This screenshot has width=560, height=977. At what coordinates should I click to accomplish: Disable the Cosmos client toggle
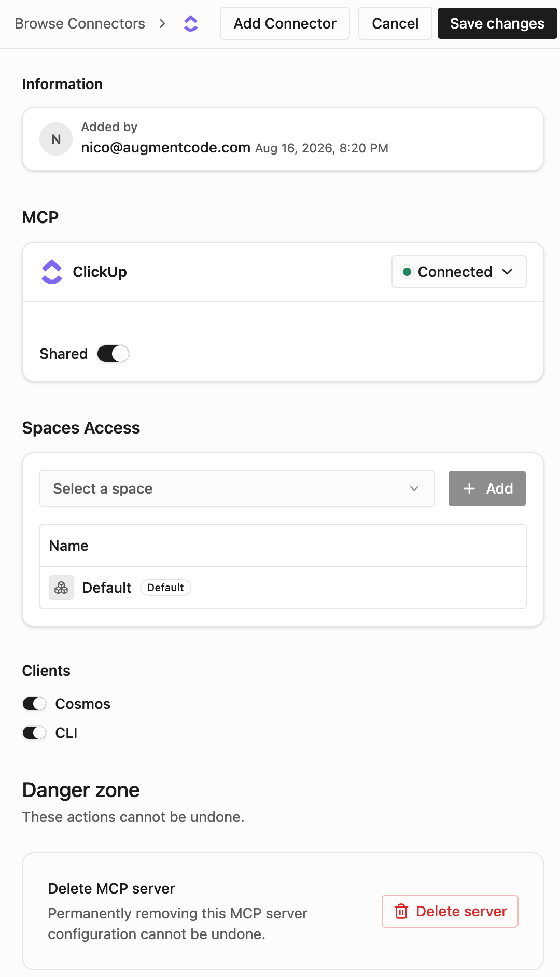point(34,704)
